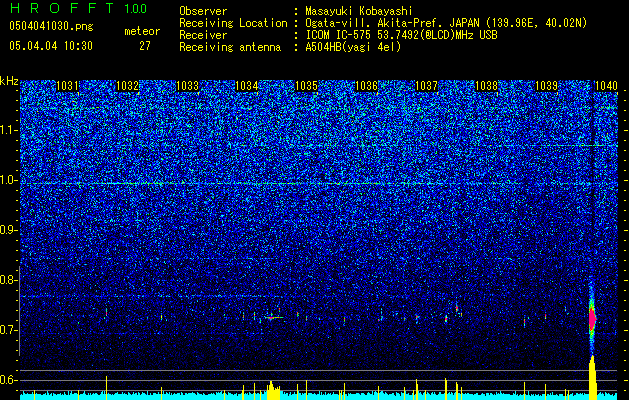This screenshot has width=629, height=400.
Task: Click the 1031 time marker
Action: (x=67, y=85)
